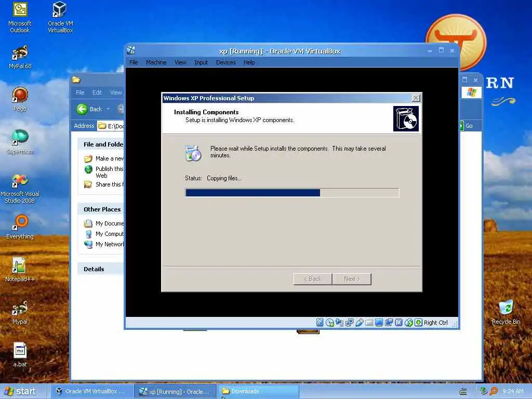The height and width of the screenshot is (399, 532).
Task: Click Publish this folder to Web link
Action: (109, 172)
